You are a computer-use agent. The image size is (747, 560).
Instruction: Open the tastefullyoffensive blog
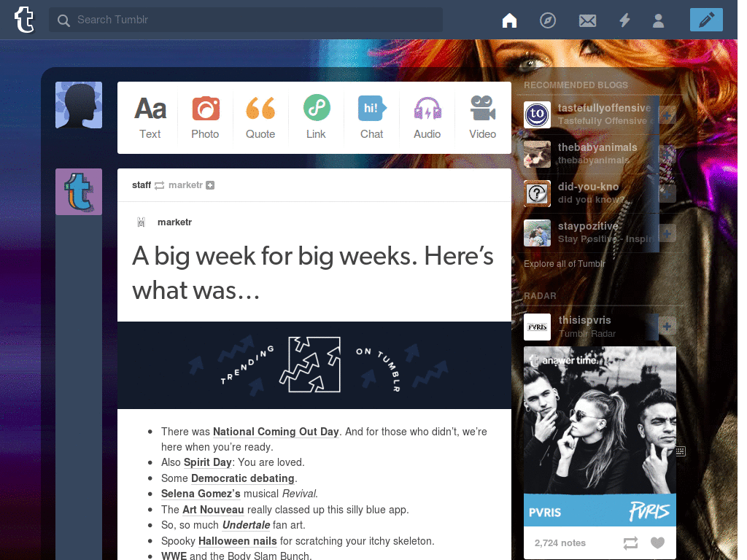point(604,108)
